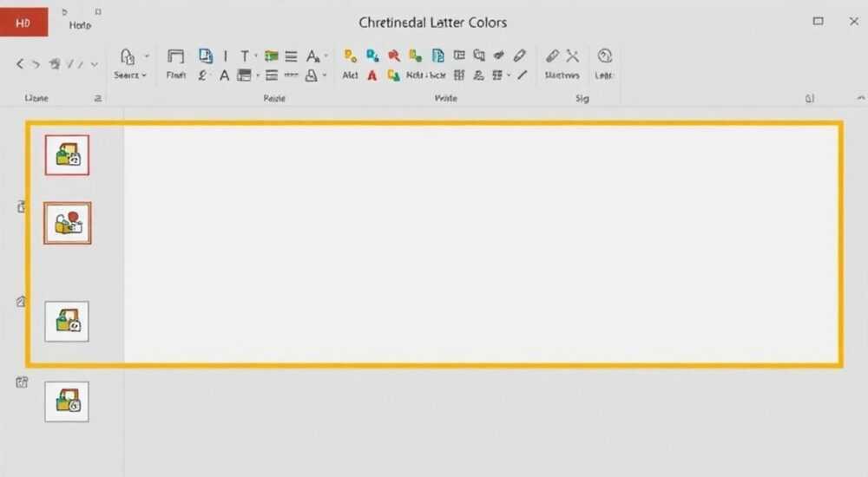Open the dropdown beside the font size A
This screenshot has height=477, width=868.
326,56
